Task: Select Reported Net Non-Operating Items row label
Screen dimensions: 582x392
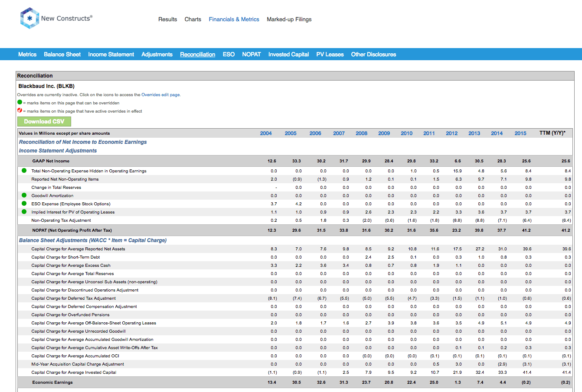Action: 65,179
